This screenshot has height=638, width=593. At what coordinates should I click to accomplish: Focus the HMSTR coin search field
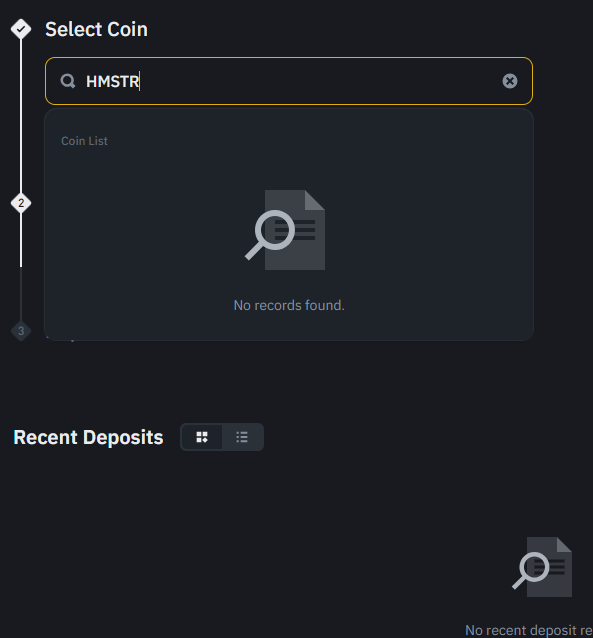pos(289,81)
